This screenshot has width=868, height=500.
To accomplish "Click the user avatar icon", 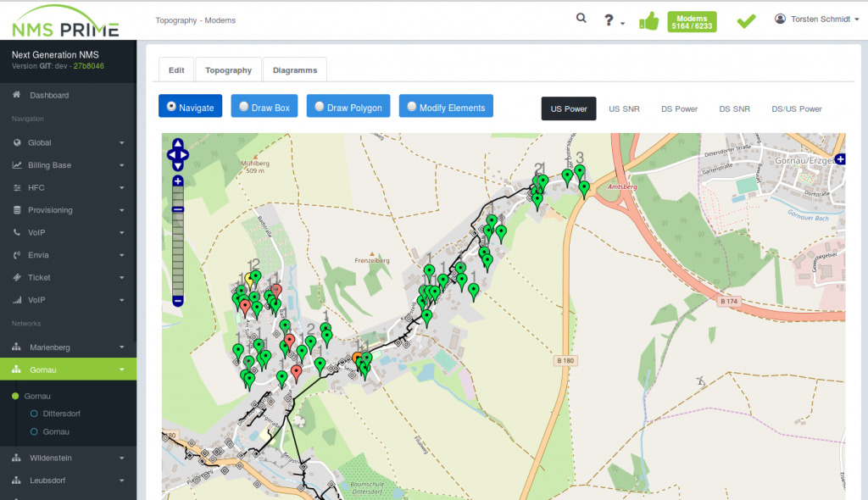I will pos(780,19).
